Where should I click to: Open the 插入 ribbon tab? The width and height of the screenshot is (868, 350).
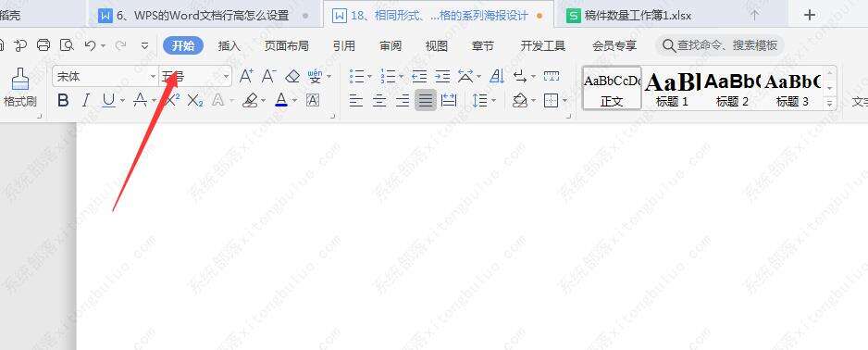point(229,46)
